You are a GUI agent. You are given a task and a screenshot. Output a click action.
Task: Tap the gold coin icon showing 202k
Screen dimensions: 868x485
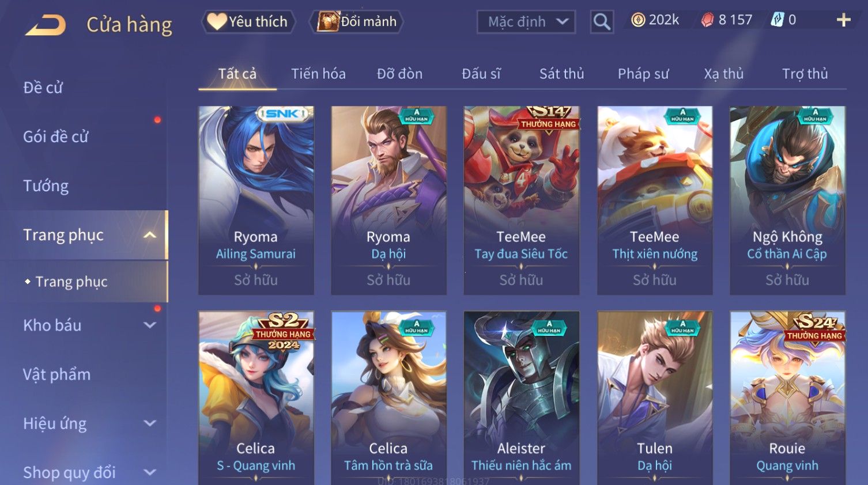pos(638,20)
